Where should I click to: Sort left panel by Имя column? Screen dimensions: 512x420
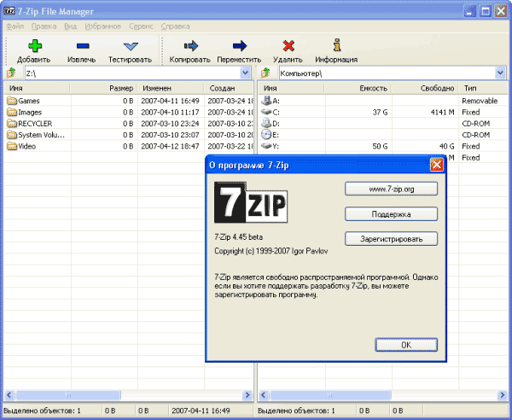(x=37, y=88)
